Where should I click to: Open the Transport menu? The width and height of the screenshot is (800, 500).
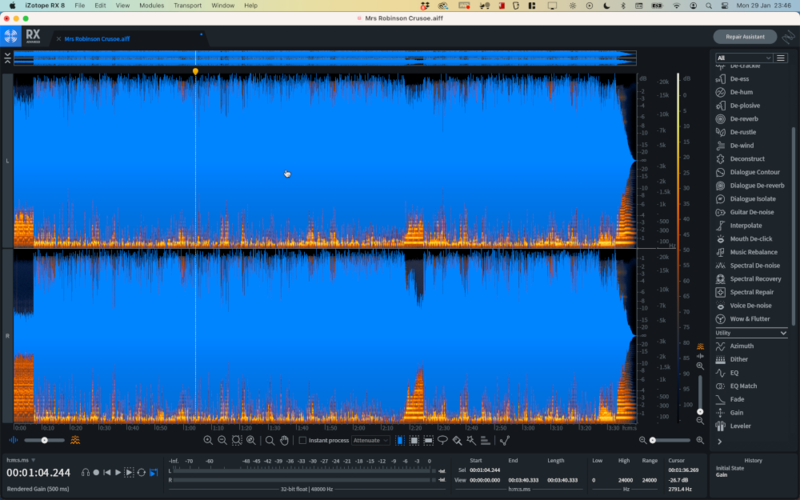point(187,5)
